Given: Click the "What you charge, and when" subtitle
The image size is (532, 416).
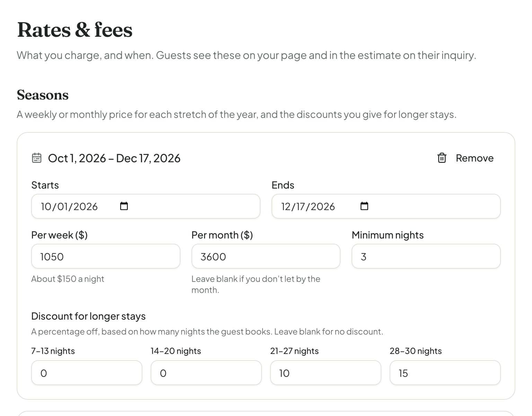Looking at the screenshot, I should [246, 55].
